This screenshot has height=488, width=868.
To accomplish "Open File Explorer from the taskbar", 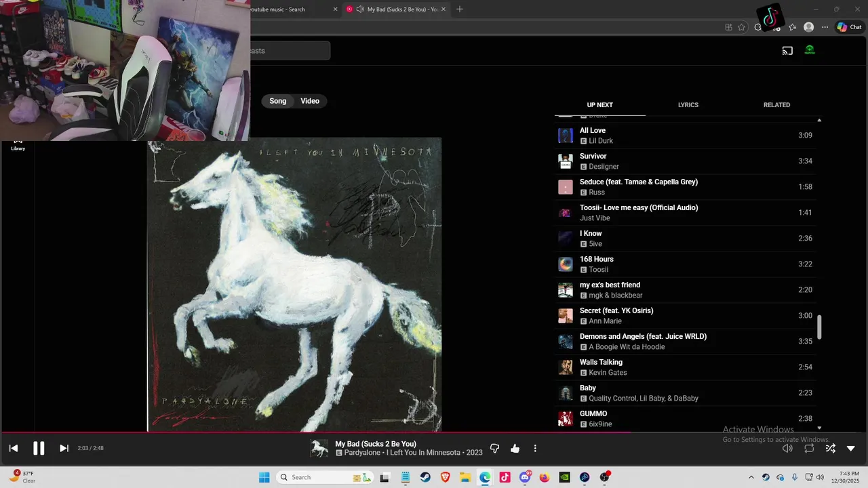I will [465, 477].
